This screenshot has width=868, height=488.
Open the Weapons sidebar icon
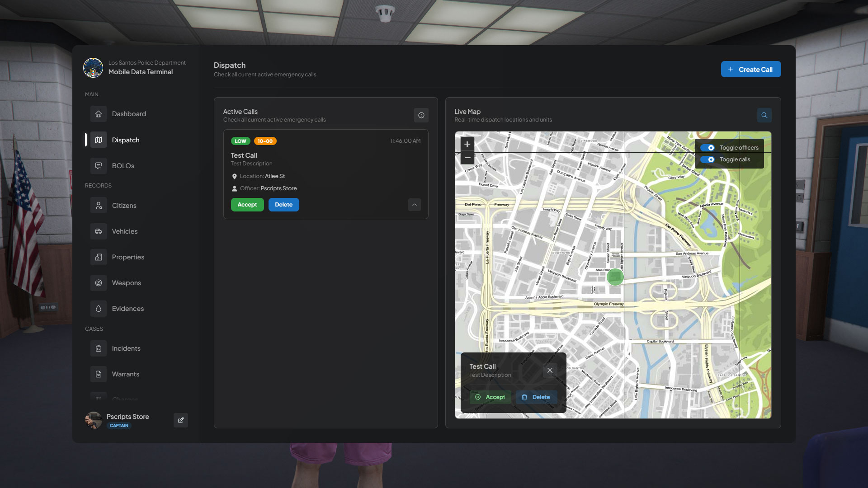pyautogui.click(x=99, y=283)
